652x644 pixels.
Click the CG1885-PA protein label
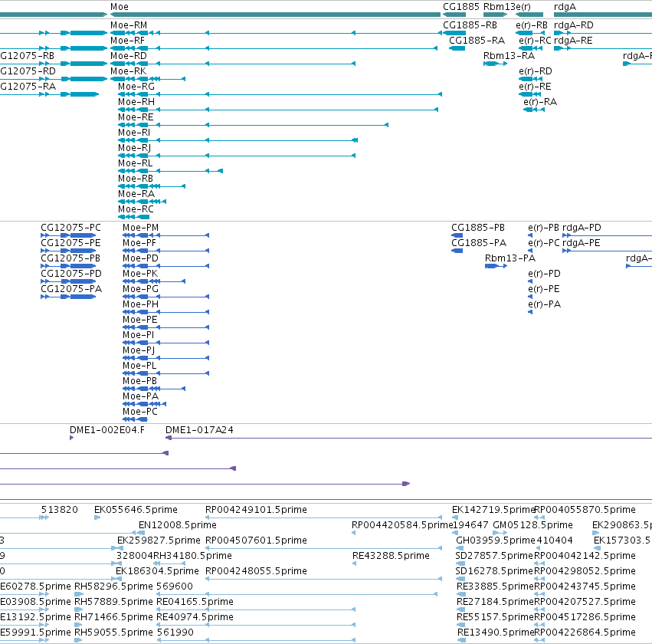(479, 243)
